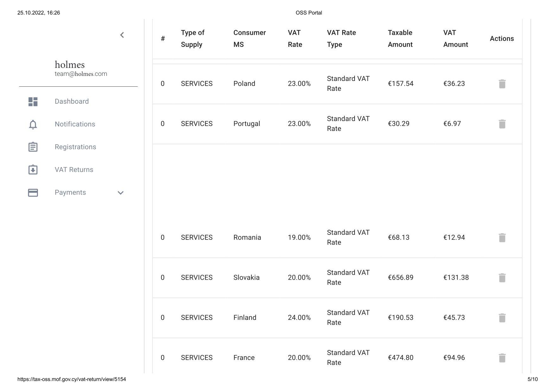This screenshot has width=555, height=392.
Task: Click the €68.13 taxable amount
Action: (x=399, y=237)
